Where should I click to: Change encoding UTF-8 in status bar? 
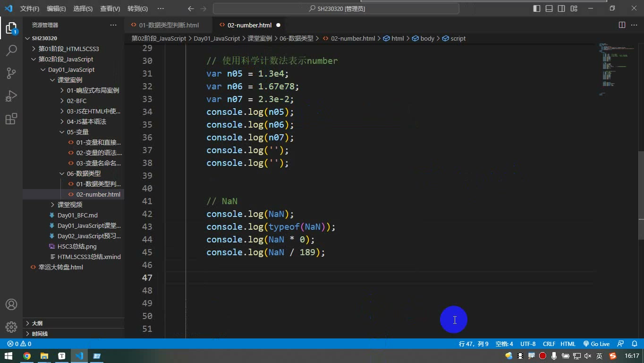coord(528,344)
